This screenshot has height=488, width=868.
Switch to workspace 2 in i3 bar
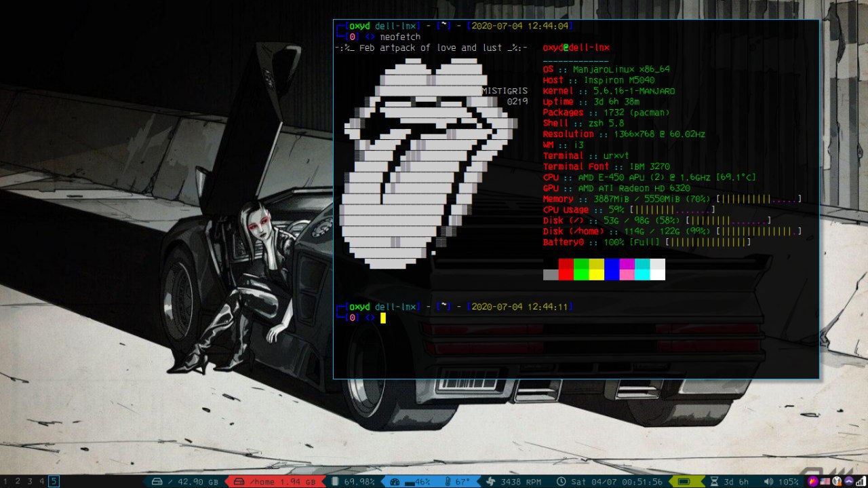(x=18, y=481)
